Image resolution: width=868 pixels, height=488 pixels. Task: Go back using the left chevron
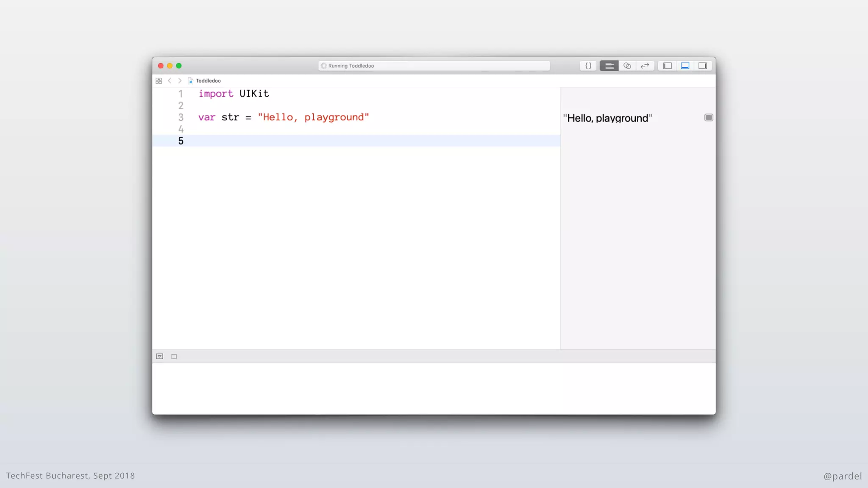(170, 80)
